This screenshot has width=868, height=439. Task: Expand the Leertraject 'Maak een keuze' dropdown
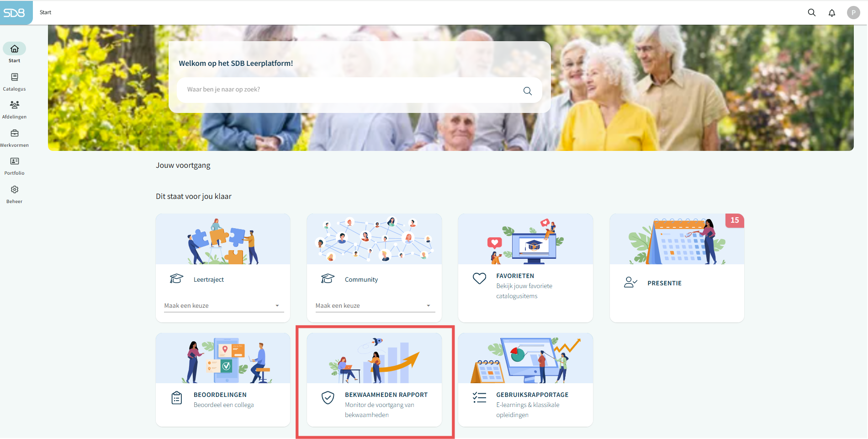(224, 305)
